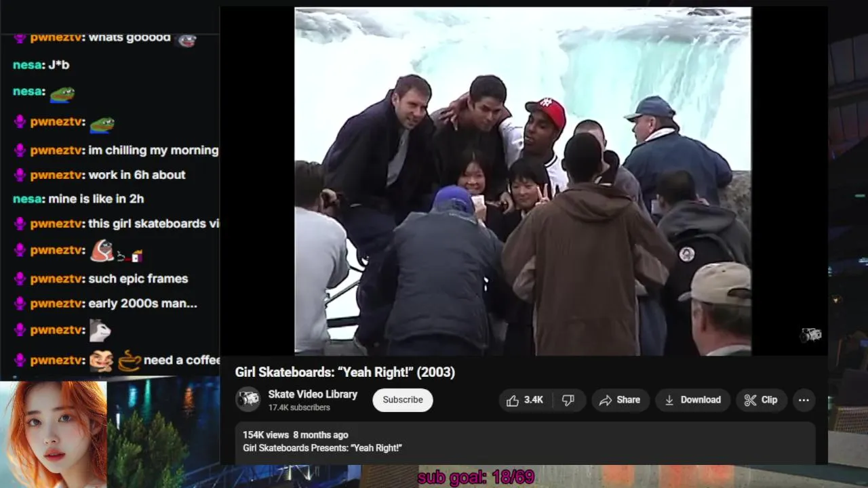Click the video title Girl Skateboards Yeah Right

(x=345, y=372)
